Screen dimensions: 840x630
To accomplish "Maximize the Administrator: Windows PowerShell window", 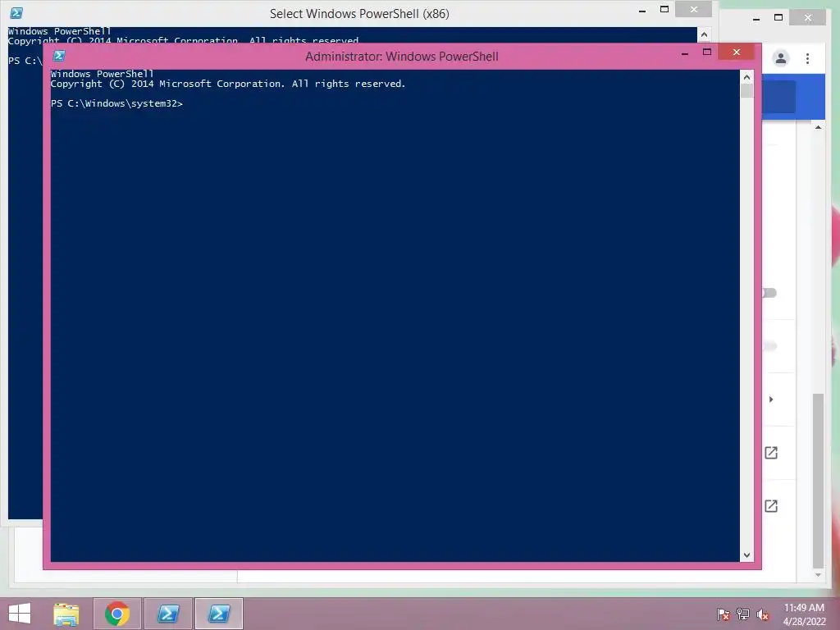I will [x=707, y=52].
